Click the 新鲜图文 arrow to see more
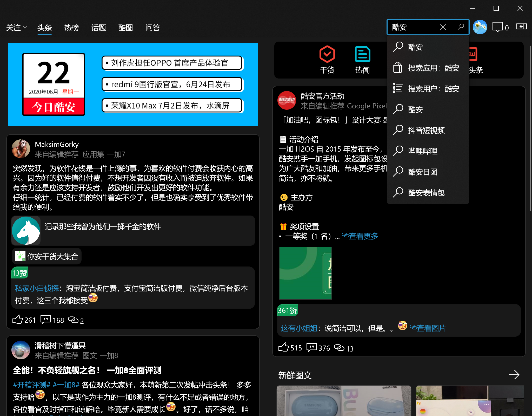Screen dimensions: 532x416 (x=514, y=375)
